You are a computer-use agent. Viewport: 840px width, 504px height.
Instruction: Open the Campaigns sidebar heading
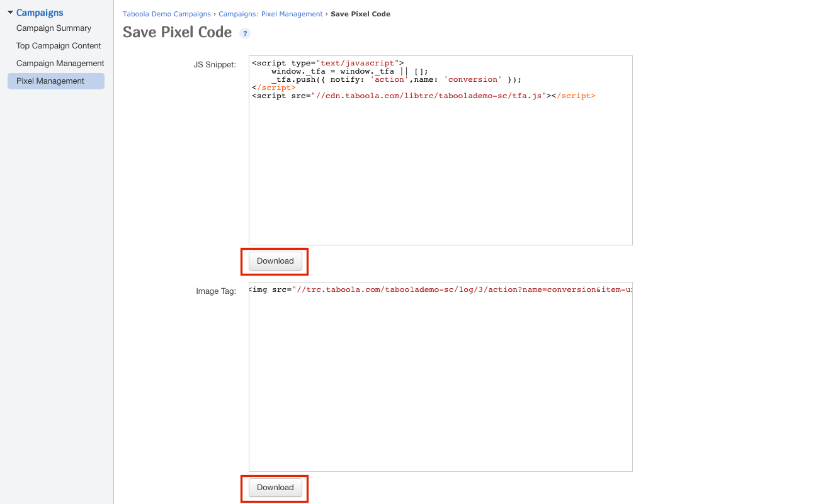40,13
